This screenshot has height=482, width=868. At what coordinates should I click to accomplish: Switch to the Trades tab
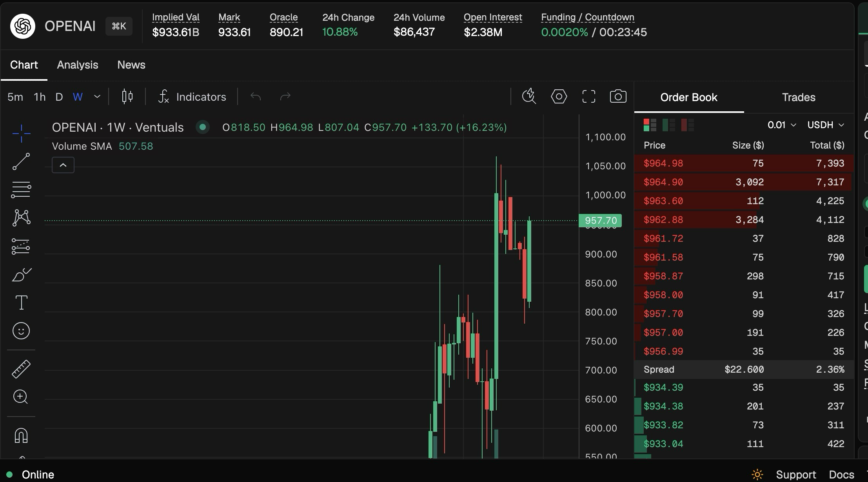[x=799, y=97]
